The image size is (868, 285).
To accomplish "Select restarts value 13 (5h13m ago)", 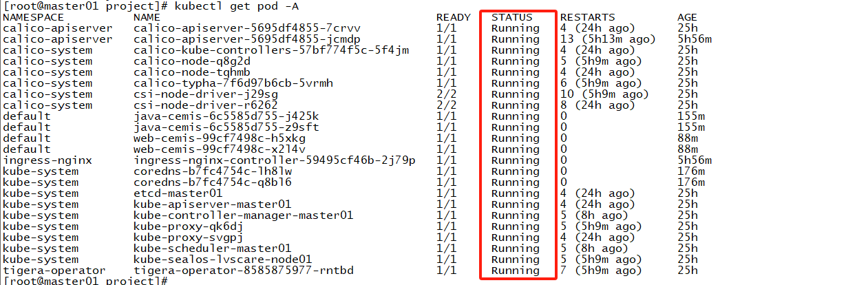I will [608, 39].
